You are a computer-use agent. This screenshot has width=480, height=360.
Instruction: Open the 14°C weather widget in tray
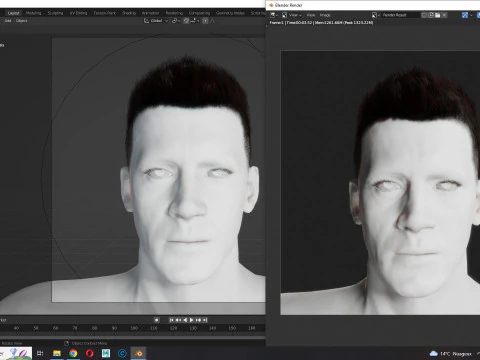tap(451, 354)
